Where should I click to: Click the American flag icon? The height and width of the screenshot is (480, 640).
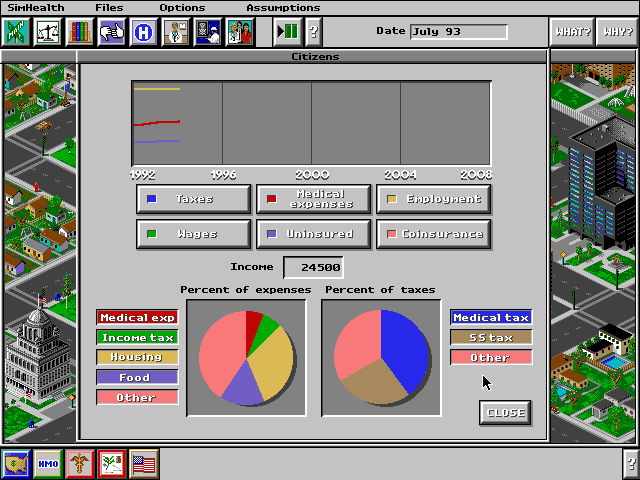click(x=144, y=464)
